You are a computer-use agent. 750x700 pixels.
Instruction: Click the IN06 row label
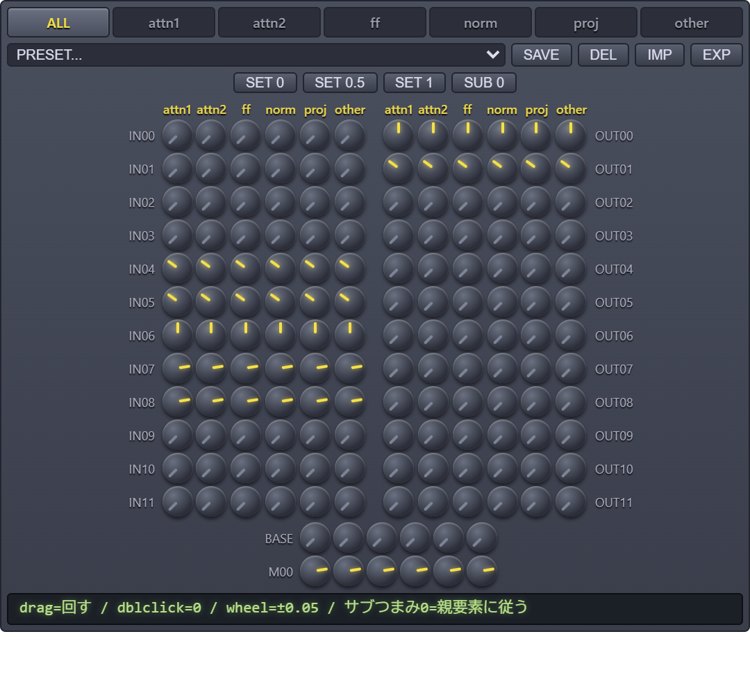pyautogui.click(x=142, y=336)
